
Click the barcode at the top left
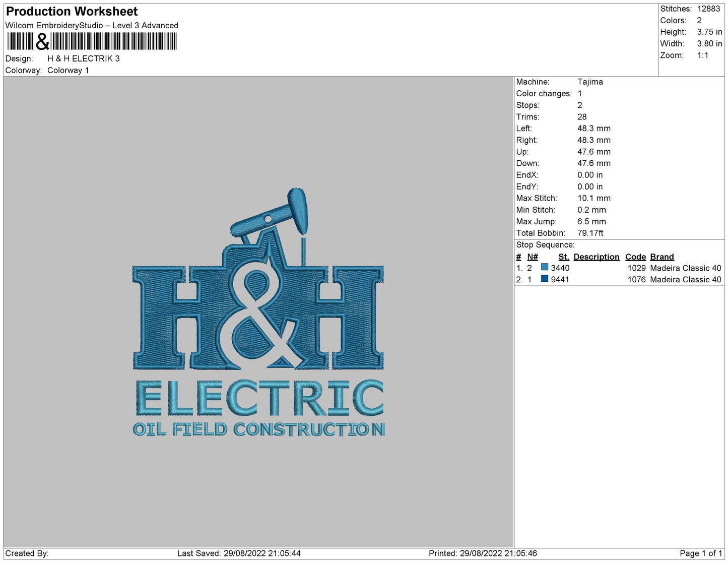(x=92, y=41)
